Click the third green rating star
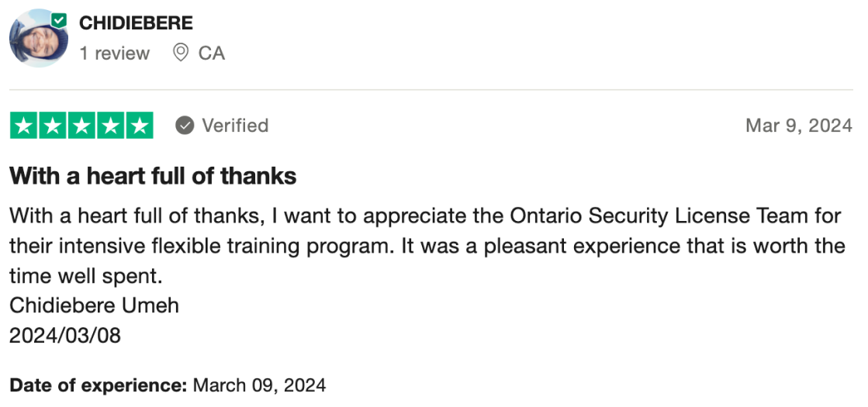This screenshot has height=407, width=868. pyautogui.click(x=81, y=126)
